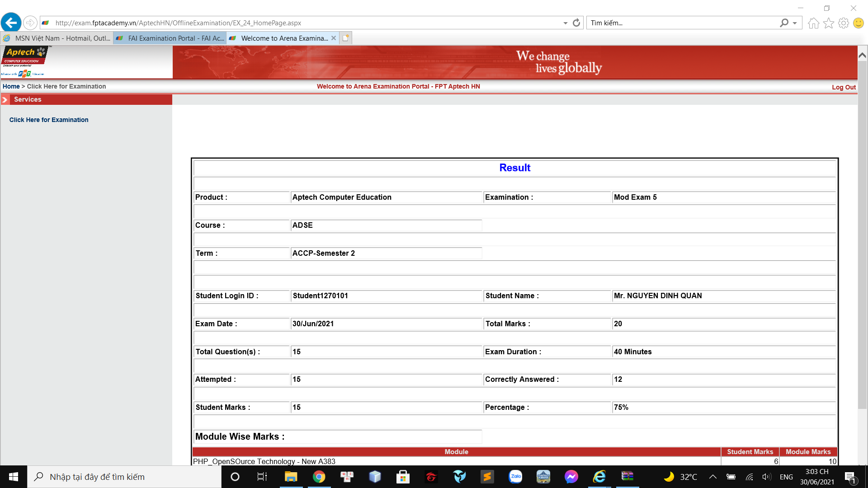Open WinRAR icon on taskbar
Viewport: 868px width, 488px height.
(x=627, y=477)
